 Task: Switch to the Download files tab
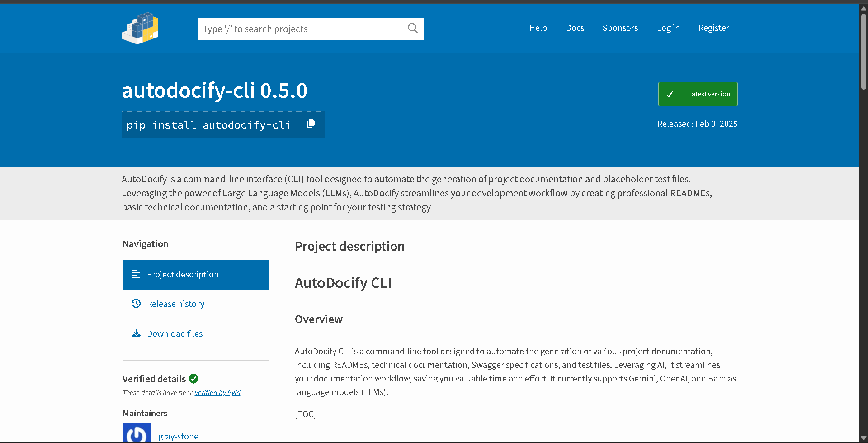click(x=196, y=334)
